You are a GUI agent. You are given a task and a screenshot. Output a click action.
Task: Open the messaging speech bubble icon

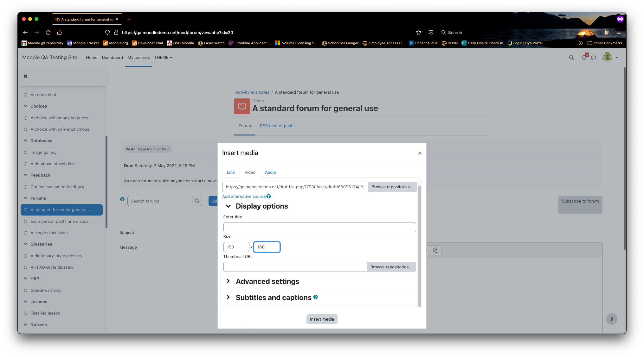click(594, 58)
